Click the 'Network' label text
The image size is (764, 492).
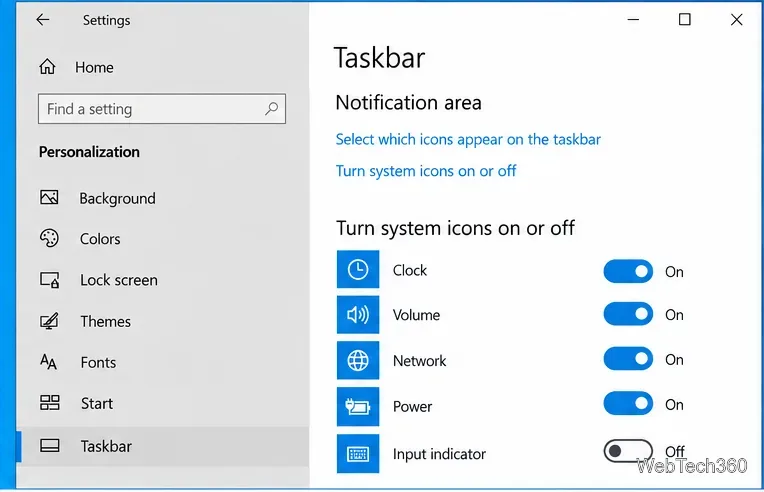coord(420,361)
